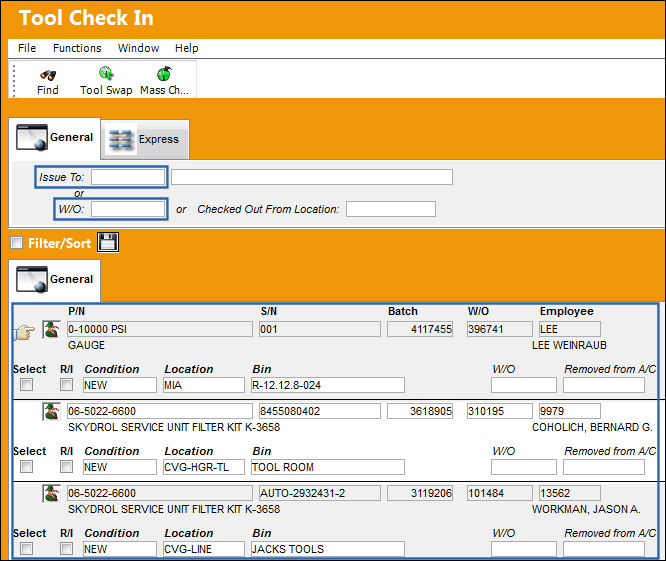Click W/O field 396741
Screen dimensions: 666x561
click(x=500, y=329)
